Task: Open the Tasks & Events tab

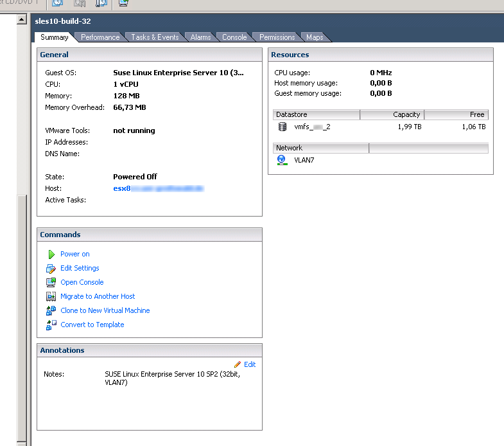Action: [x=155, y=37]
